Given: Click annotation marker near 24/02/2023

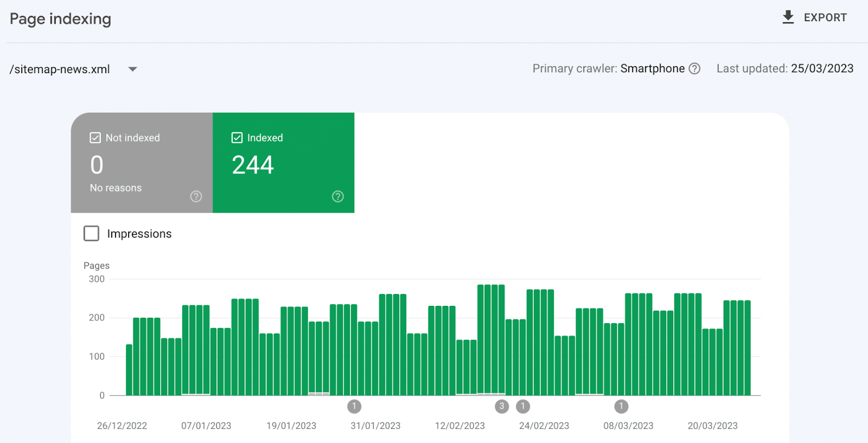Looking at the screenshot, I should 523,406.
